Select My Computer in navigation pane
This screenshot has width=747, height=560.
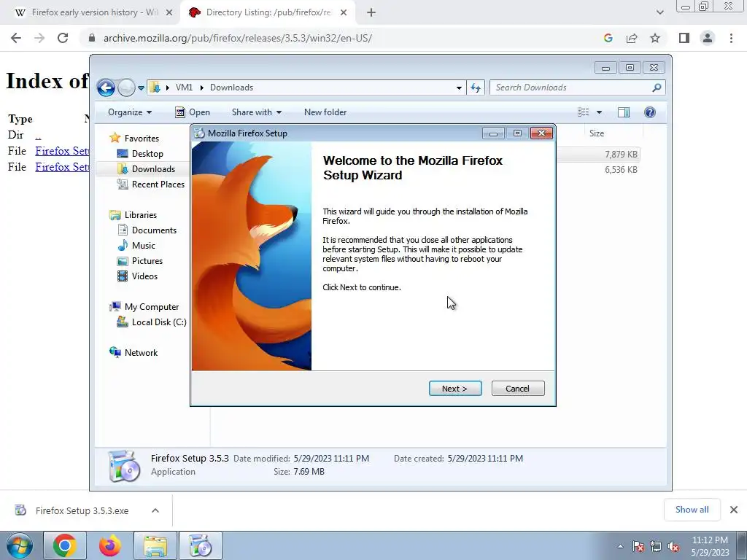tap(145, 307)
